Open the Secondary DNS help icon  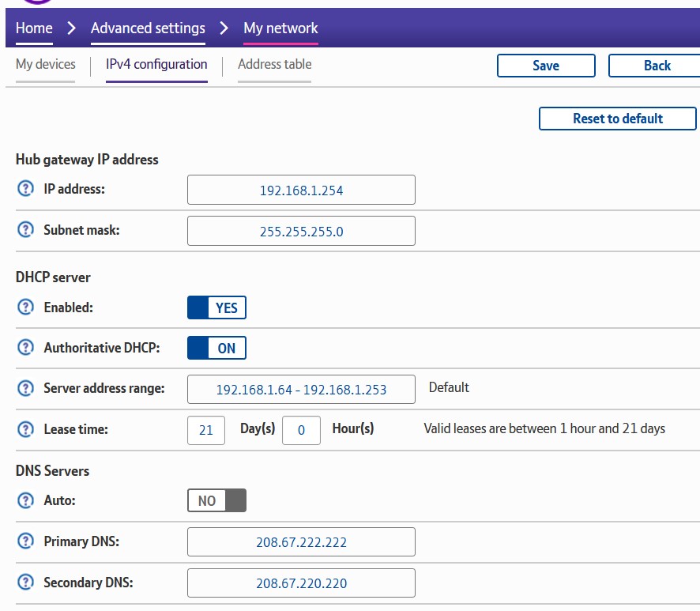coord(26,583)
